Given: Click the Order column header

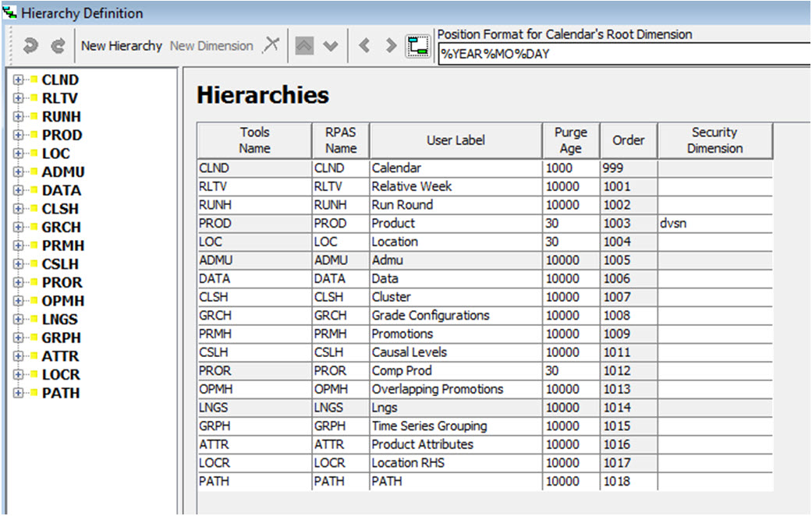Looking at the screenshot, I should point(629,140).
